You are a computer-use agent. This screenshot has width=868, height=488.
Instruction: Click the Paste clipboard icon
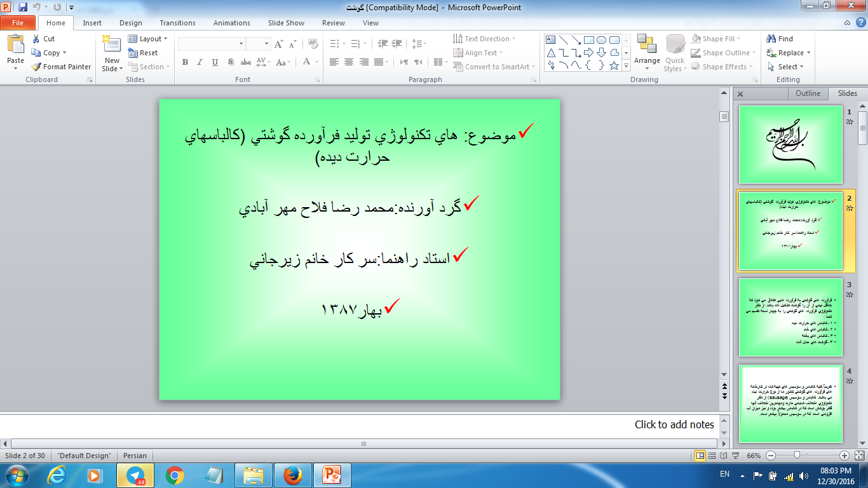point(15,44)
